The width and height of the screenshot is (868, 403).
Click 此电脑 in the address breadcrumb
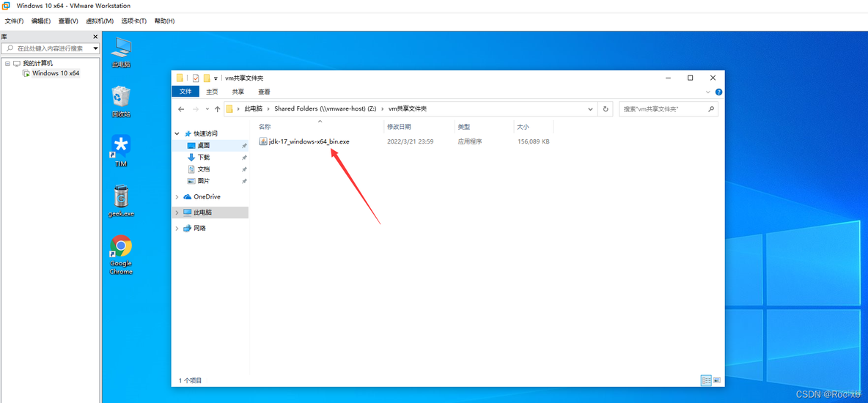pyautogui.click(x=253, y=109)
